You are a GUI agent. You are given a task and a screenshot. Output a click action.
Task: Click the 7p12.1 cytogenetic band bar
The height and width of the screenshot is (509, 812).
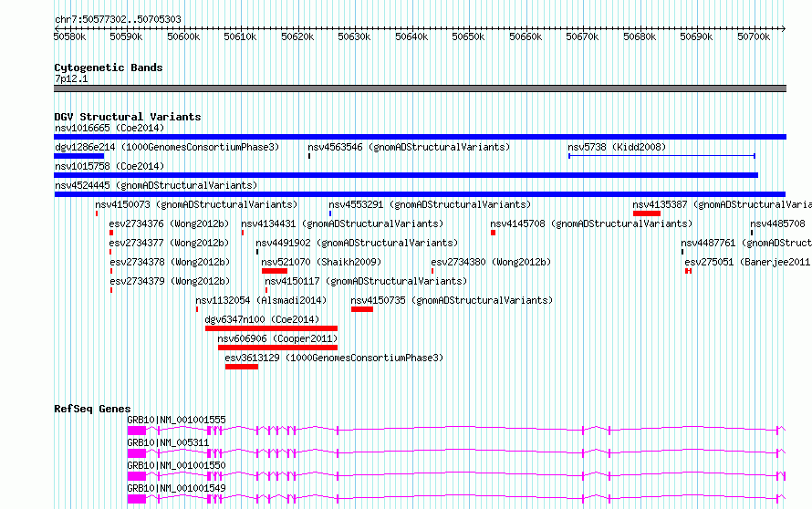(420, 88)
